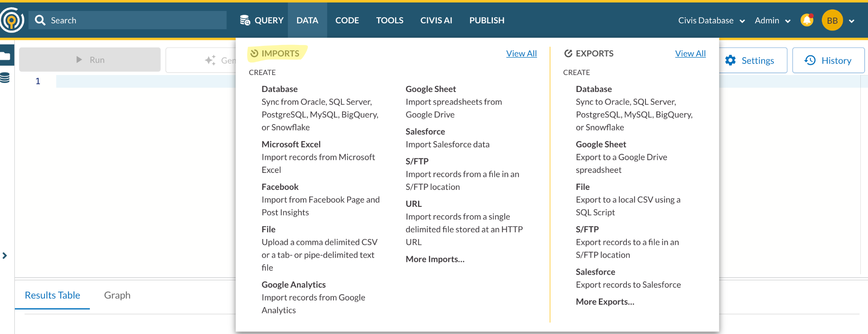Expand the left side panel chevron
This screenshot has height=334, width=868.
[5, 256]
